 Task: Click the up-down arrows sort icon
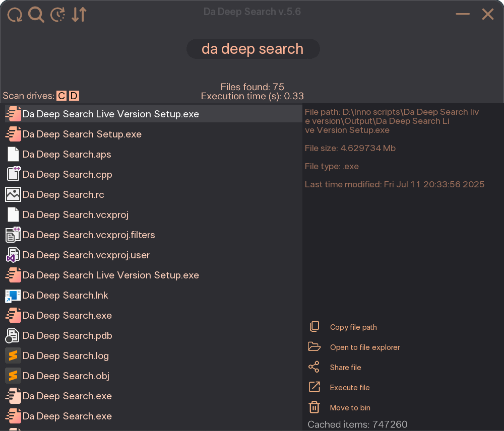pyautogui.click(x=79, y=15)
